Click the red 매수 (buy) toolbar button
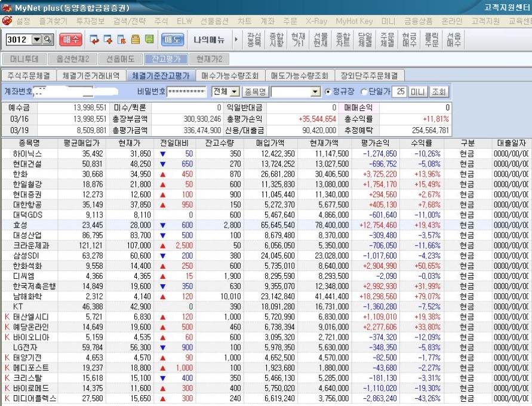Image resolution: width=532 pixels, height=406 pixels. (x=71, y=39)
